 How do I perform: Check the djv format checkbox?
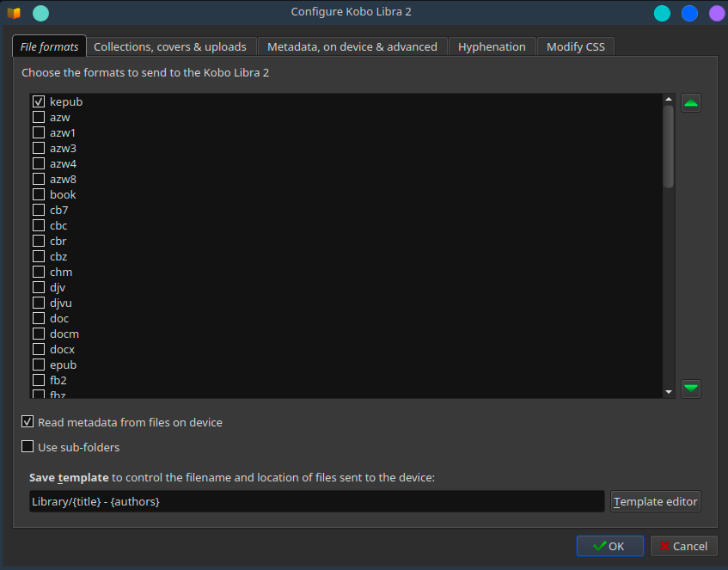[39, 287]
